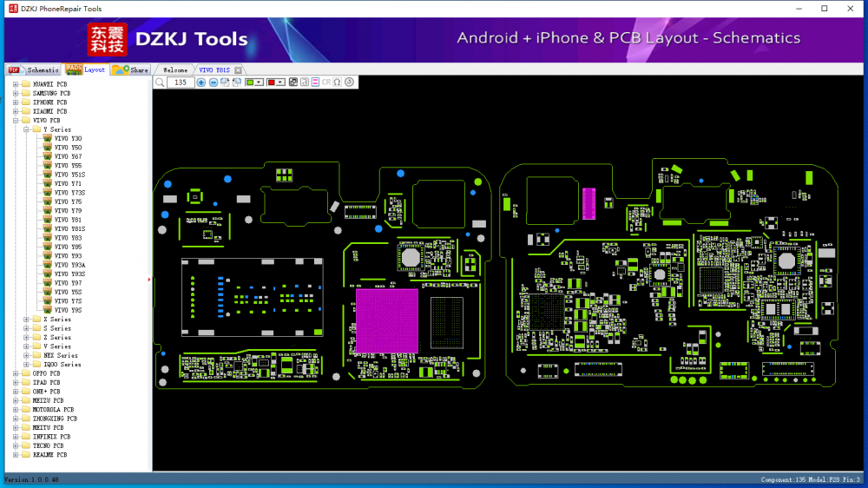Open the green color dropdown arrow

pos(259,82)
